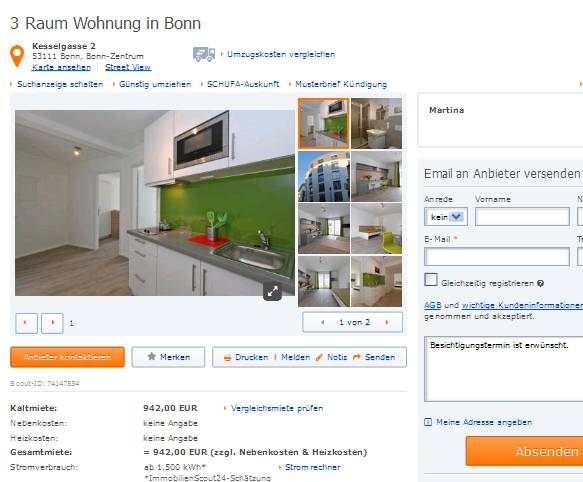Open the SCHUFA-Auskunft link
The width and height of the screenshot is (583, 482).
[243, 84]
